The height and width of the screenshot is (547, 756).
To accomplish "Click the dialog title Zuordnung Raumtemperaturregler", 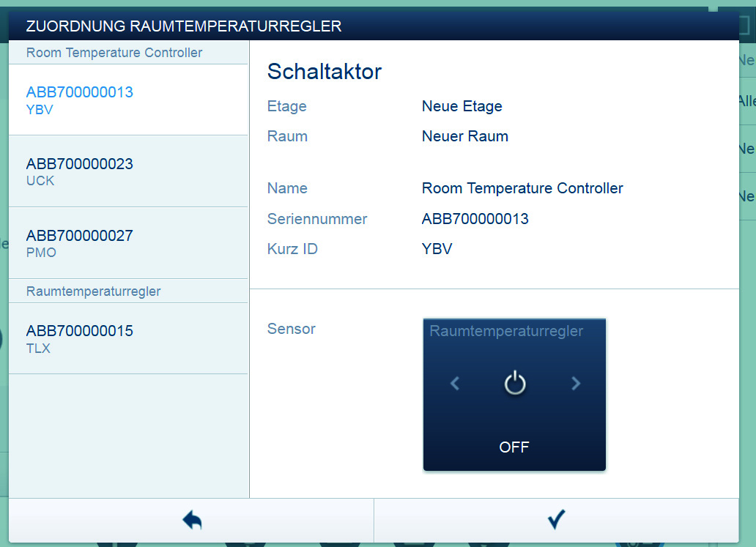I will [184, 26].
